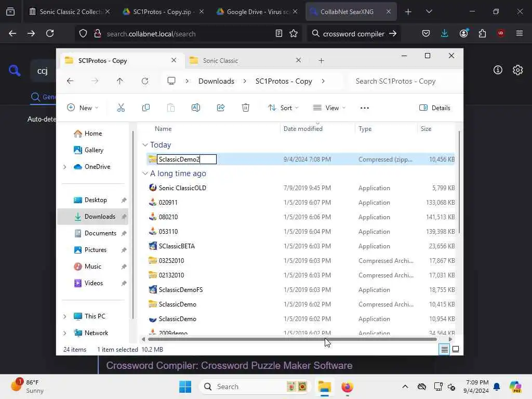
Task: Click Downloads in the breadcrumb path
Action: coord(216,81)
